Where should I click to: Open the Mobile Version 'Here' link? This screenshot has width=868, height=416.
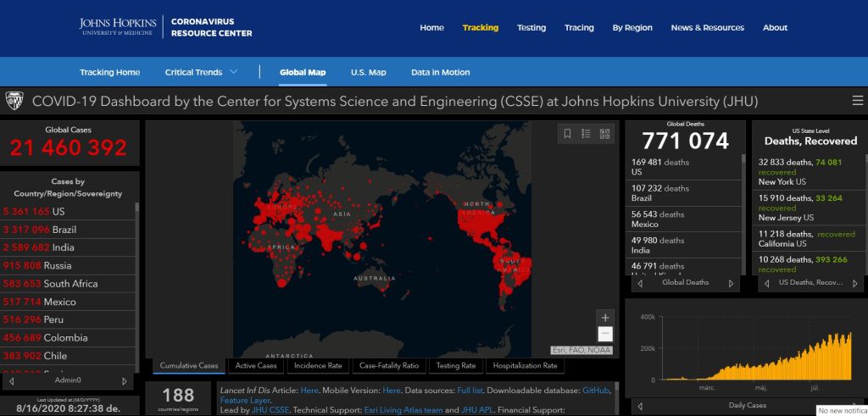pyautogui.click(x=392, y=391)
